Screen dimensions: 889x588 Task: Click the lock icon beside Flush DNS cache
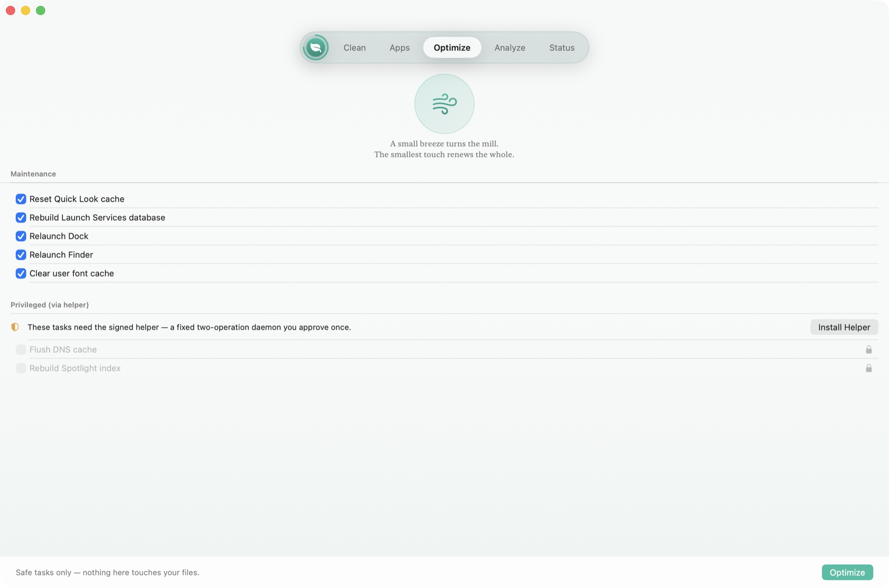[869, 349]
